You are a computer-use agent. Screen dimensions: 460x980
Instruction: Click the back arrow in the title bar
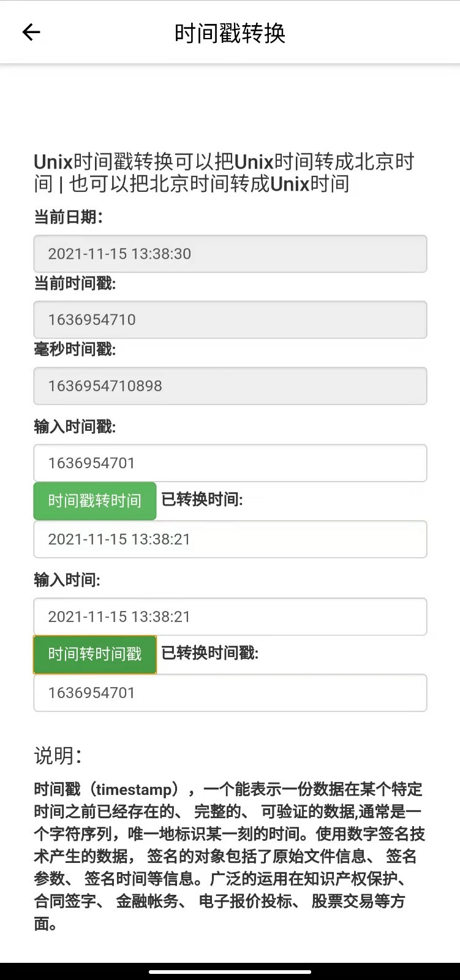31,32
